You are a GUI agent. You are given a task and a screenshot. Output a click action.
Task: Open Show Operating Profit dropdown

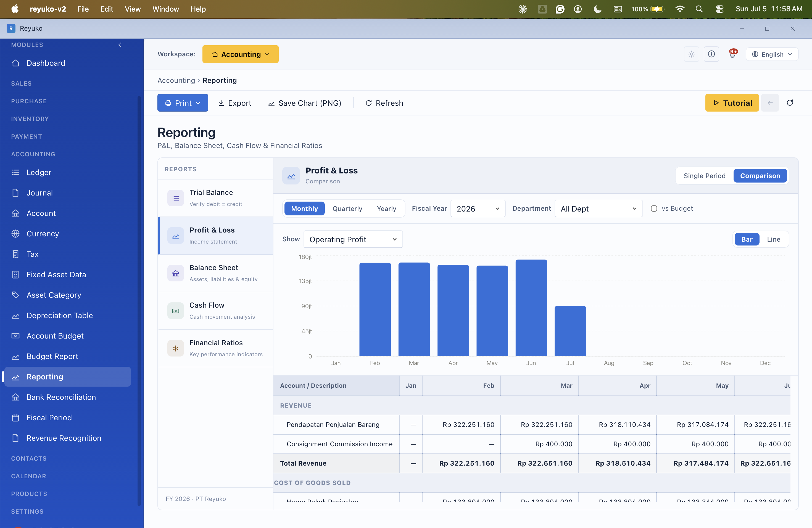353,239
